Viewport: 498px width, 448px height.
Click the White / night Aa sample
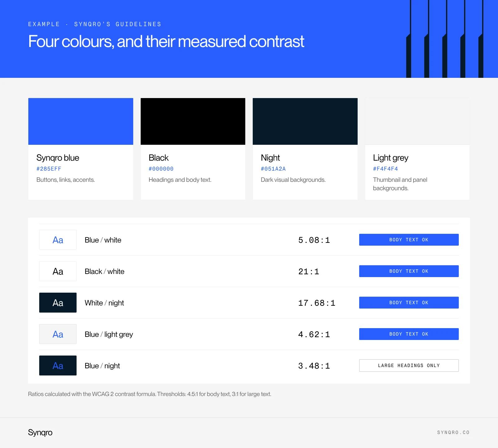point(58,303)
